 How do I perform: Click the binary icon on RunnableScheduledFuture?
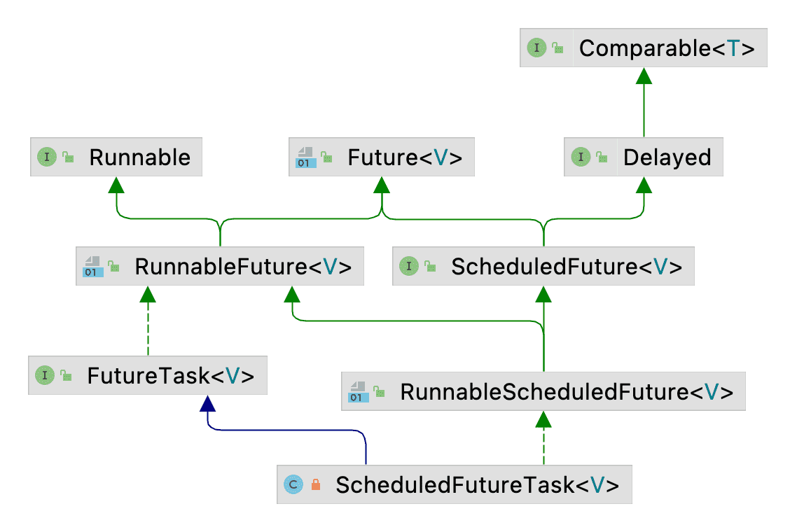[358, 392]
